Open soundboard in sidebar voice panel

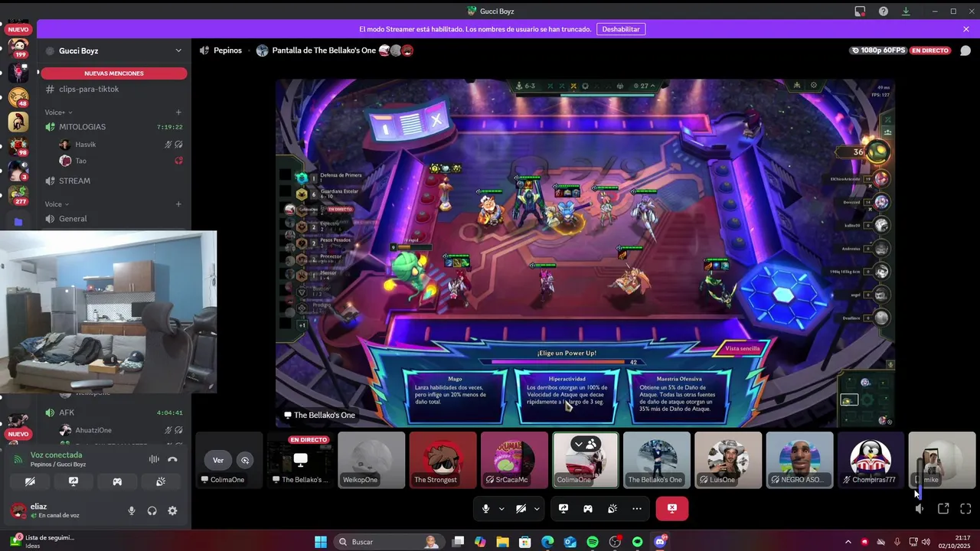[161, 481]
